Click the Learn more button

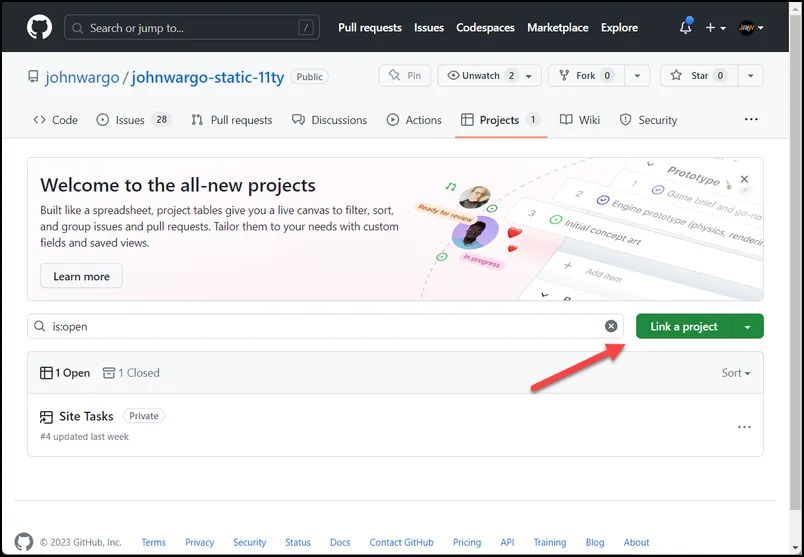82,276
